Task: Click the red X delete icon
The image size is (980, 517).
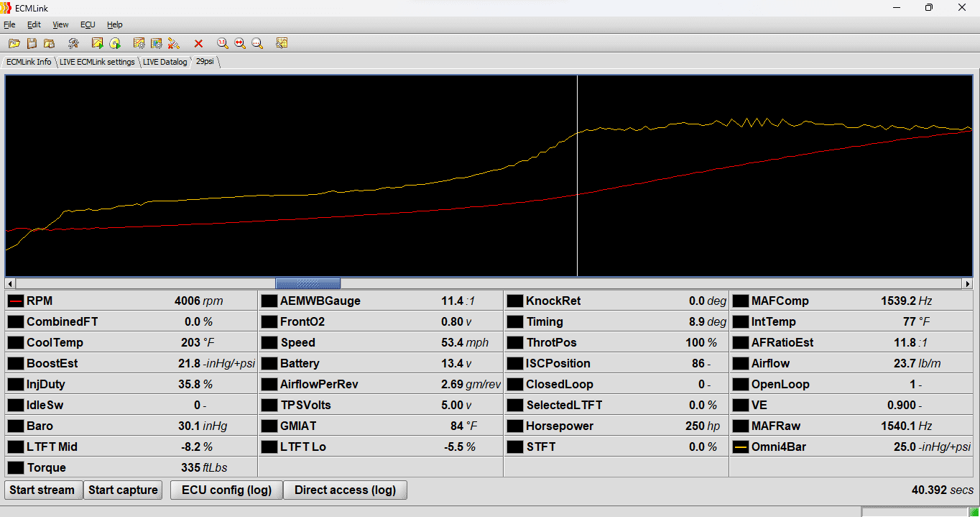Action: point(199,44)
